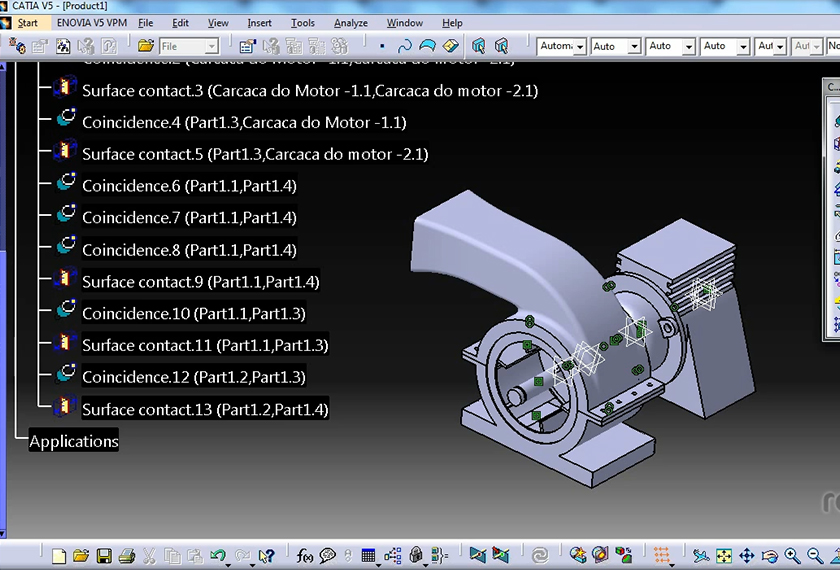The width and height of the screenshot is (840, 570).
Task: Select the Fit All In view icon
Action: pyautogui.click(x=723, y=555)
